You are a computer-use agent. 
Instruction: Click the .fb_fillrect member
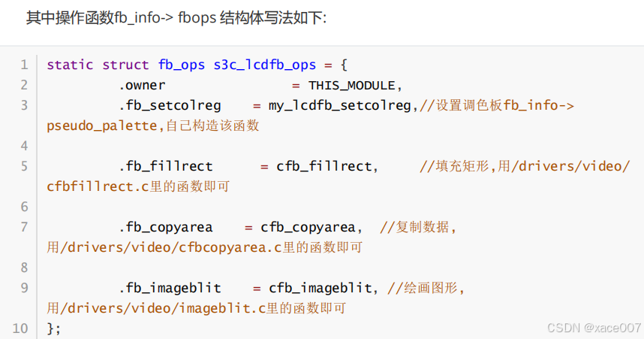click(166, 166)
